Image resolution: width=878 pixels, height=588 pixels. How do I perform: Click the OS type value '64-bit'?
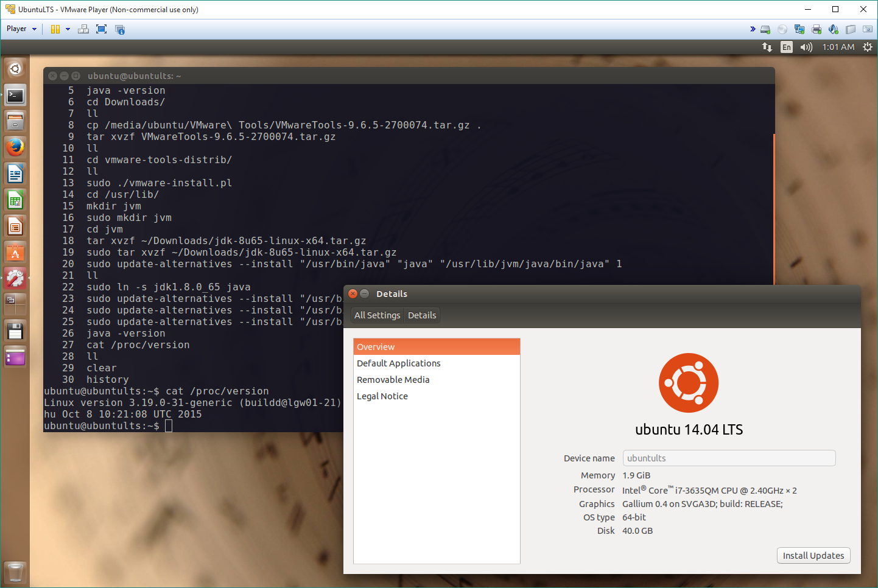pyautogui.click(x=634, y=517)
